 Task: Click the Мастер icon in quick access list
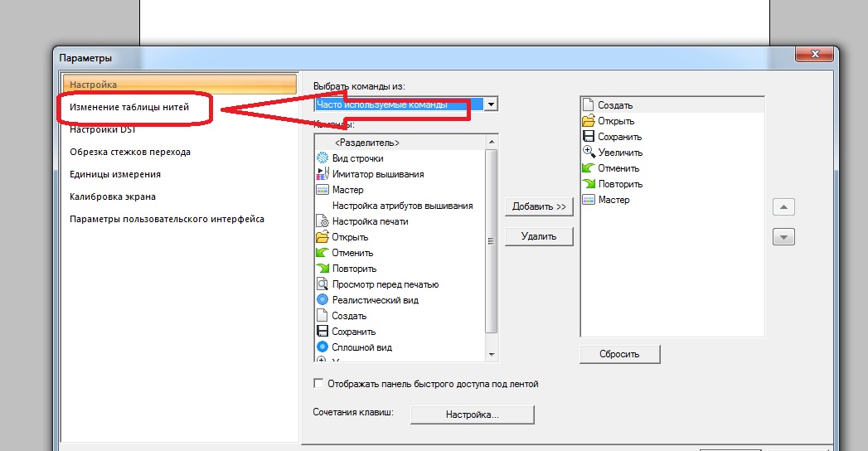589,199
